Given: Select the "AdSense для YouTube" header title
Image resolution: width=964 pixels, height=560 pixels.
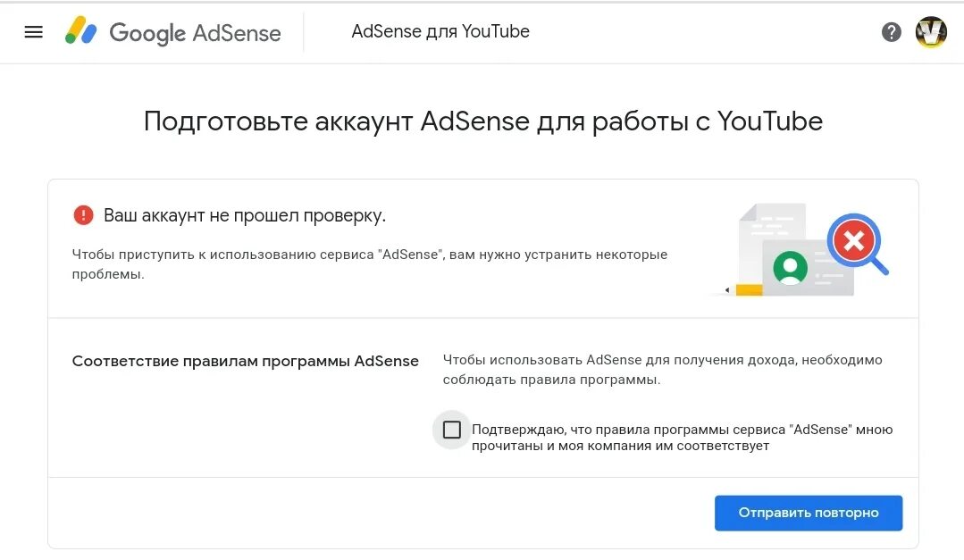Looking at the screenshot, I should click(x=440, y=31).
